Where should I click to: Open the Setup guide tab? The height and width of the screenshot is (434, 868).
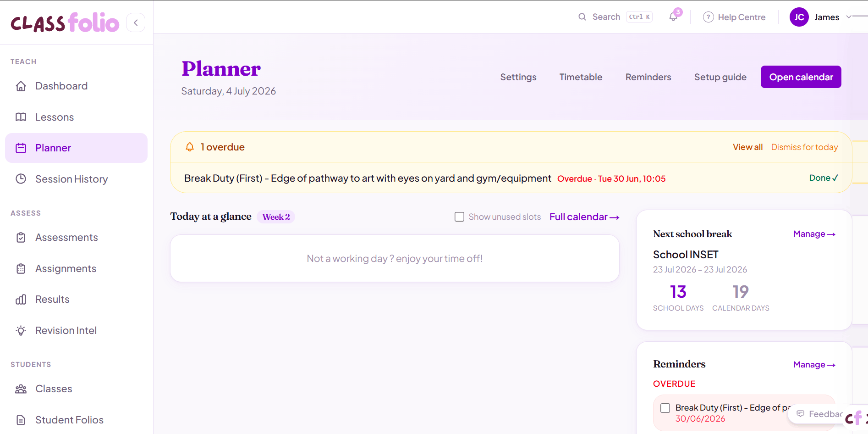point(720,77)
